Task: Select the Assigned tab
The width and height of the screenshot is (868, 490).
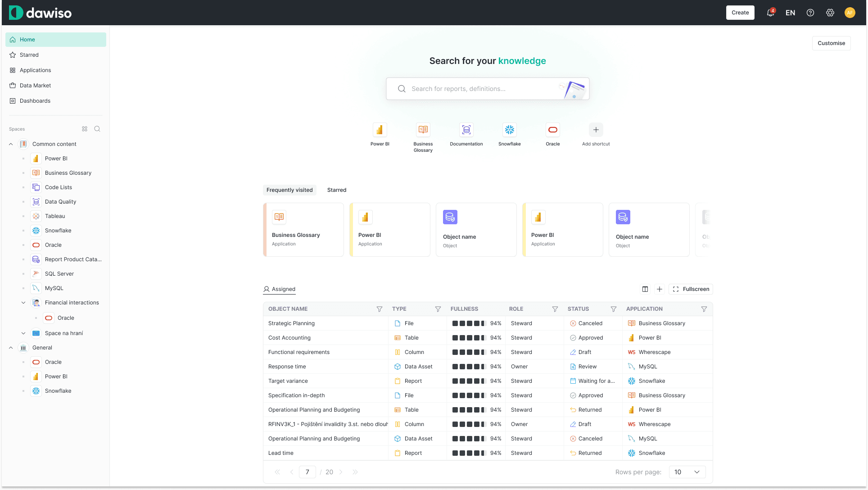Action: click(x=279, y=289)
